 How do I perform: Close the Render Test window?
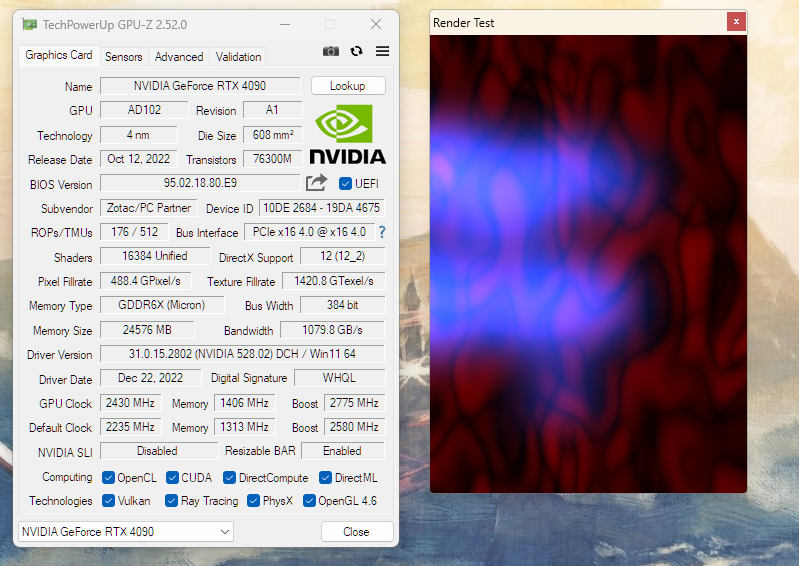[736, 21]
